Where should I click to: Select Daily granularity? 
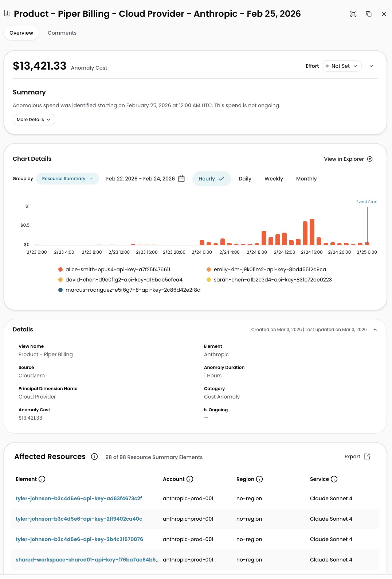(245, 179)
